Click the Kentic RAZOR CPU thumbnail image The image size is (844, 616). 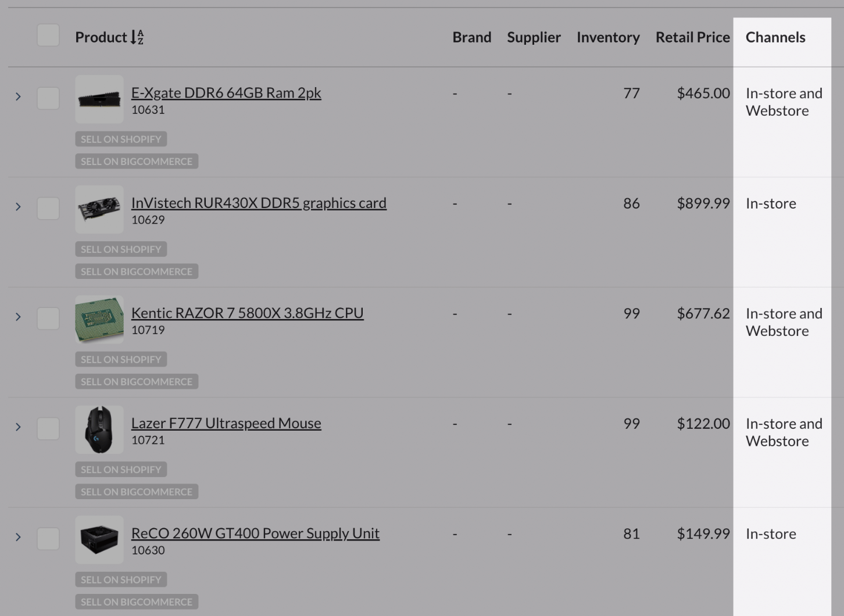pyautogui.click(x=99, y=319)
